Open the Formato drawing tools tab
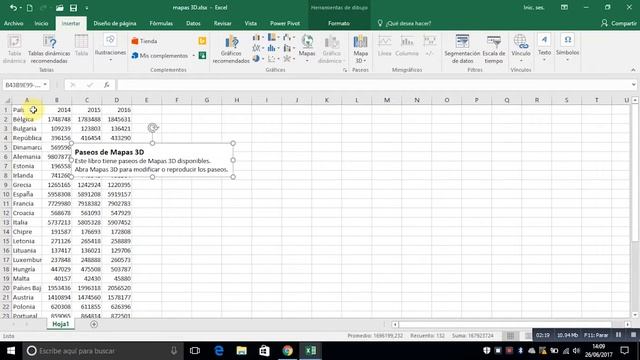The height and width of the screenshot is (360, 640). [x=339, y=24]
